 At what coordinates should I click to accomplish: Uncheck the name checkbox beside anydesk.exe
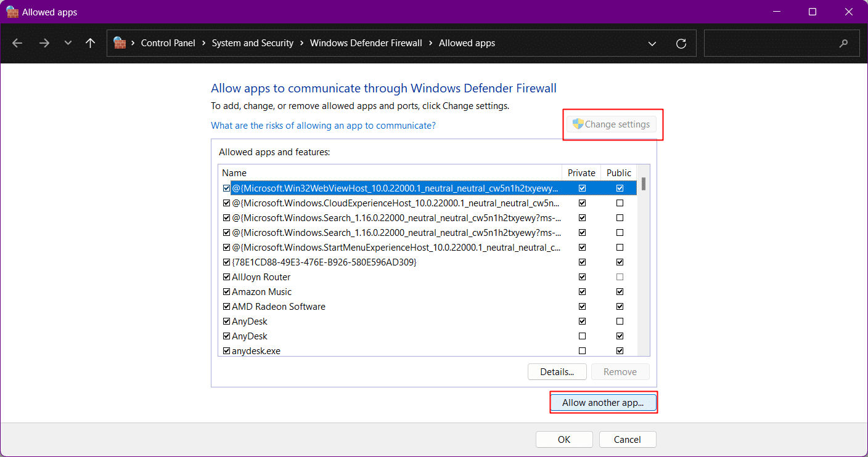tap(226, 351)
